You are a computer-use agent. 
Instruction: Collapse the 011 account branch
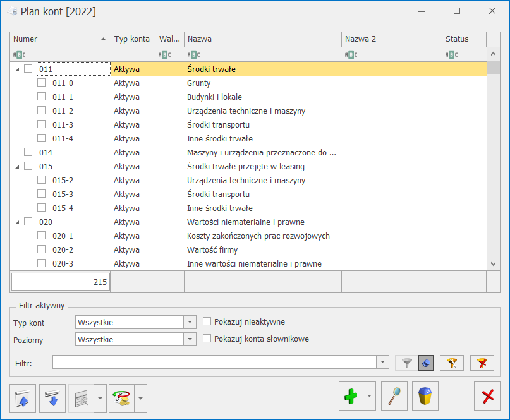point(17,69)
